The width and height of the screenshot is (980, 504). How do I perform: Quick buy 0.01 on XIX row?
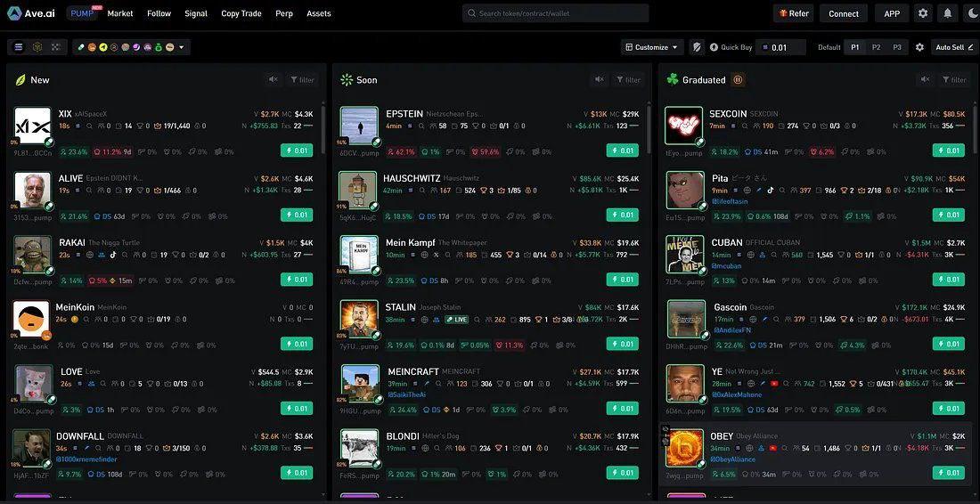(297, 150)
